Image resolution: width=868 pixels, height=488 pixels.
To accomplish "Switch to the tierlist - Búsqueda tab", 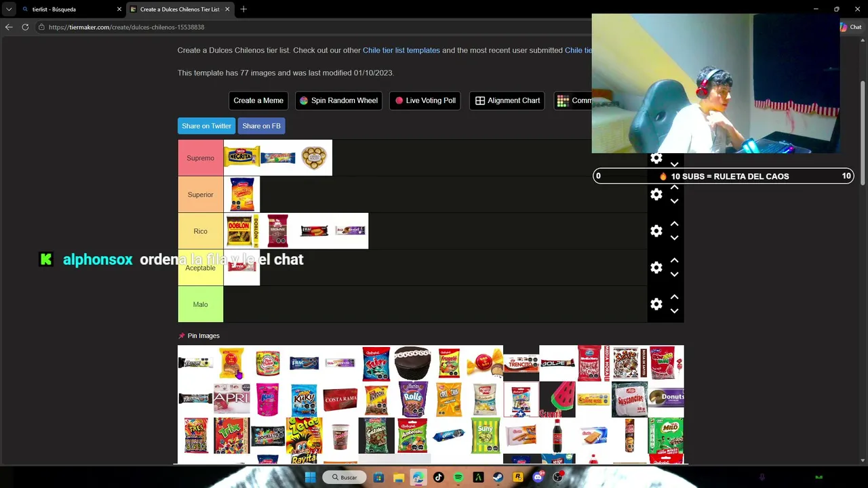I will point(71,9).
